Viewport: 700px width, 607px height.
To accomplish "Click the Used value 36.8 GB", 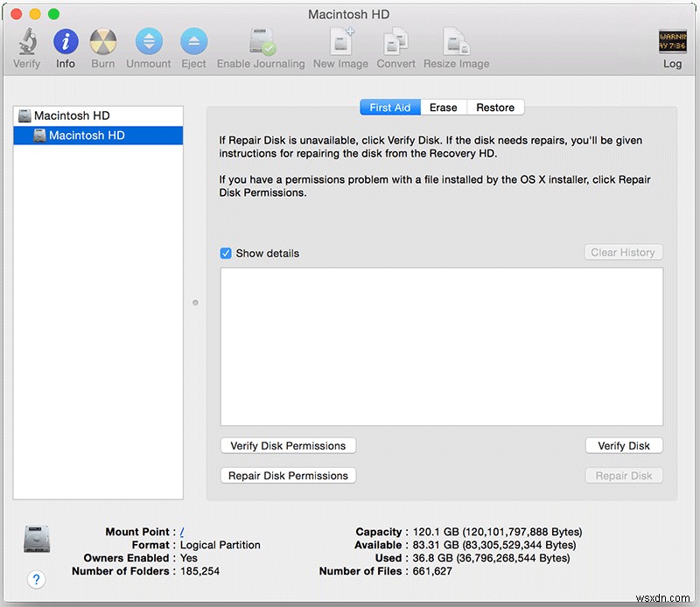I will pos(491,558).
